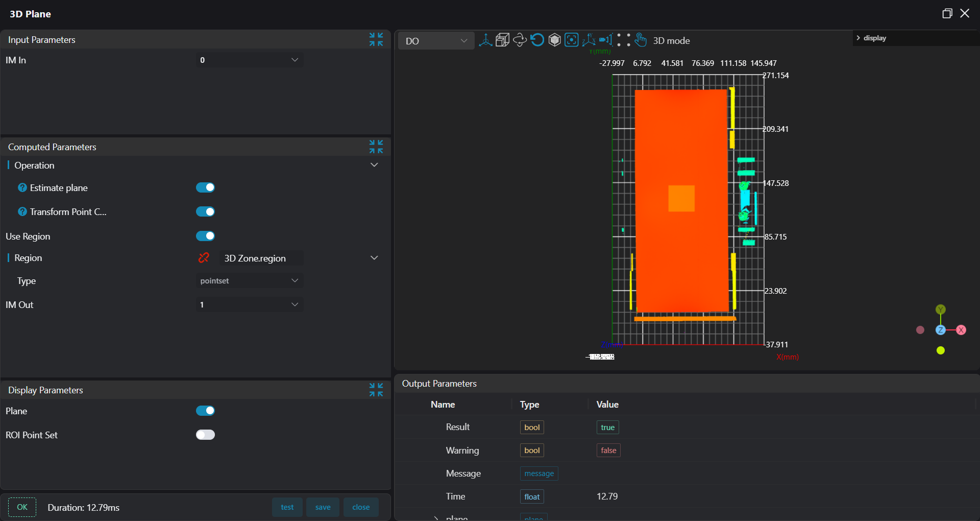Turn off the Use Region switch
The height and width of the screenshot is (521, 980).
205,236
